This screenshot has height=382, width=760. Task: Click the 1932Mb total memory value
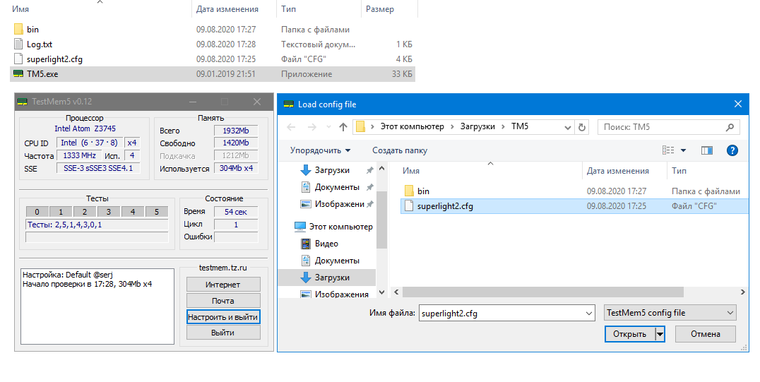click(x=236, y=130)
